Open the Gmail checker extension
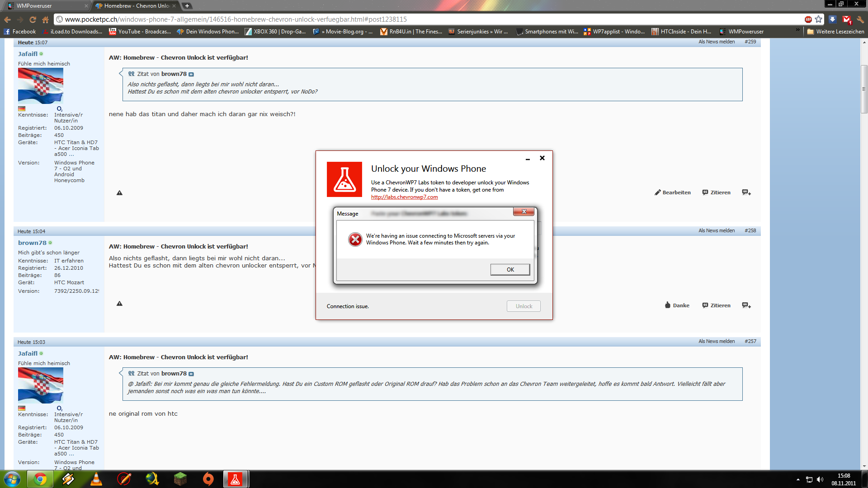This screenshot has width=868, height=488. tap(847, 19)
